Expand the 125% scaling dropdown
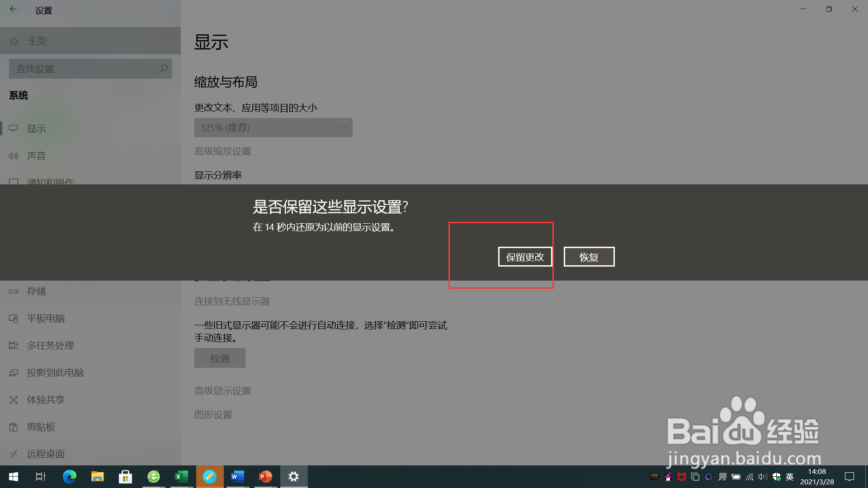This screenshot has width=868, height=488. tap(273, 128)
